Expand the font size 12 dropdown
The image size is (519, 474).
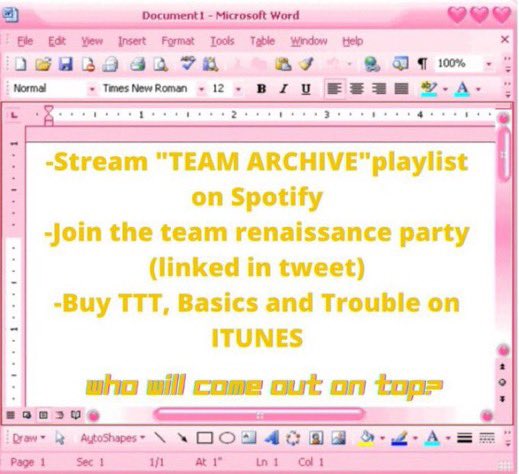point(238,89)
